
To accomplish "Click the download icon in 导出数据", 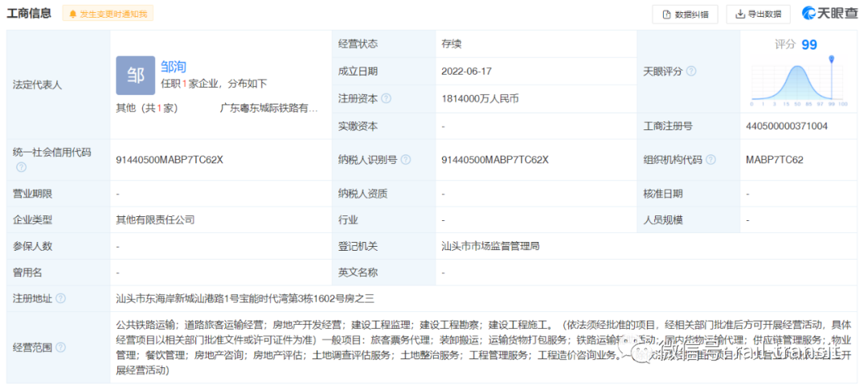I will 740,14.
